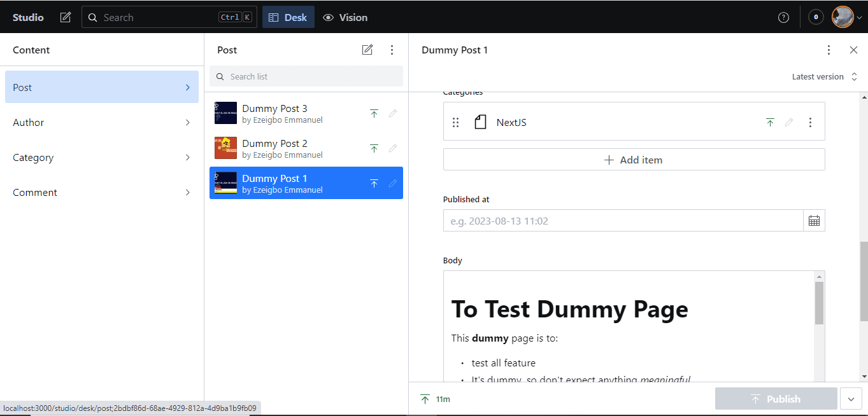Open Dummy Post 1 document actions menu
Screen dimensions: 868x416
tap(829, 50)
